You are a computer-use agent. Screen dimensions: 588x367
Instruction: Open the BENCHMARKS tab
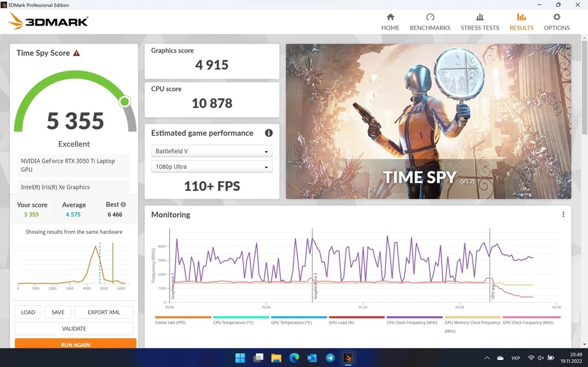(430, 22)
